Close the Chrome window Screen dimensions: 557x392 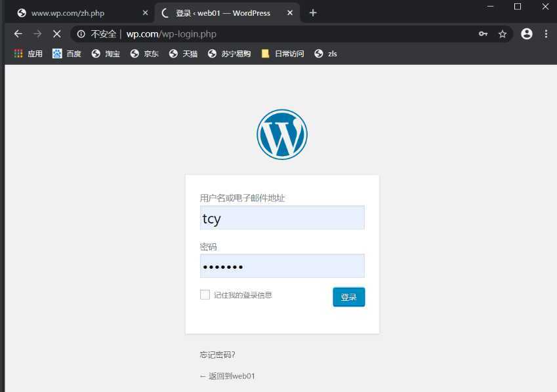click(545, 7)
